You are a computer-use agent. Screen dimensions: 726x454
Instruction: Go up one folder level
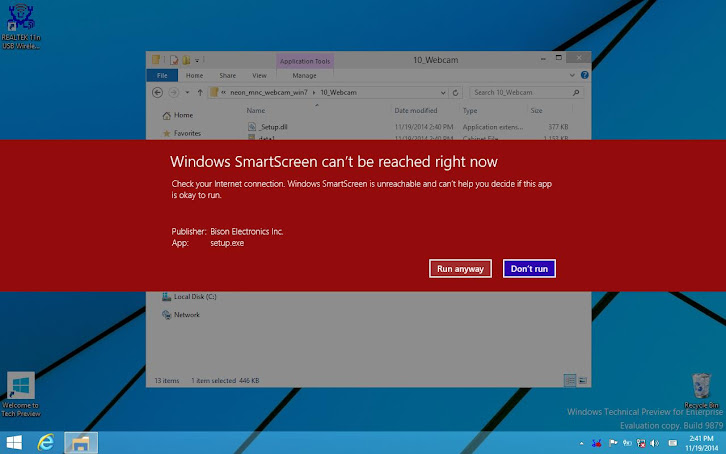click(x=200, y=93)
